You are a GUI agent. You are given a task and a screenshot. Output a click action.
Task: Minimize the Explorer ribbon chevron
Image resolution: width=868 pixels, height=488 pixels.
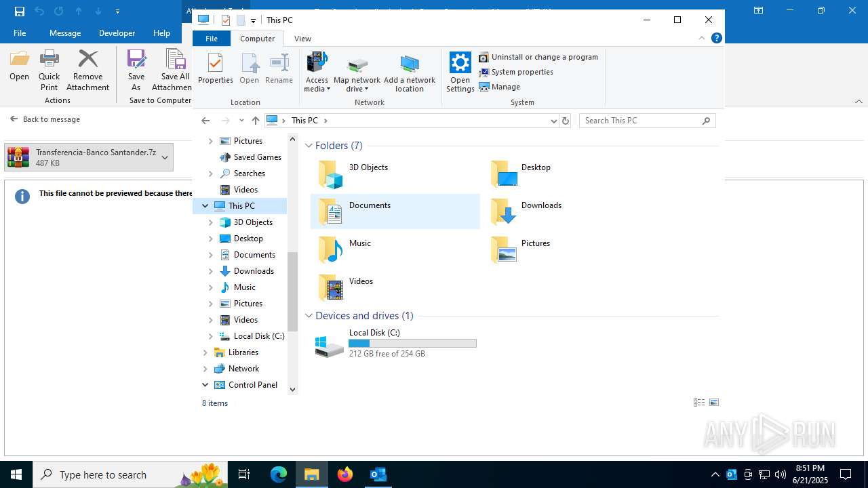tap(702, 39)
